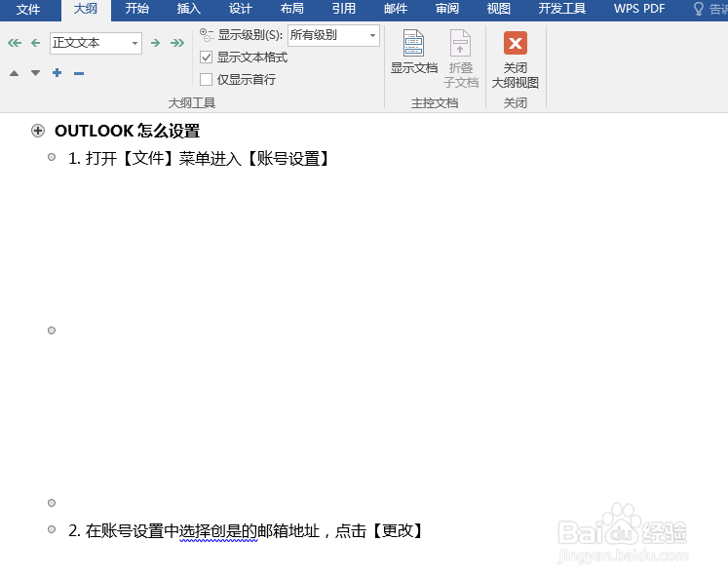Open the 视图 ribbon tab
Viewport: 728px width, 581px height.
tap(499, 9)
